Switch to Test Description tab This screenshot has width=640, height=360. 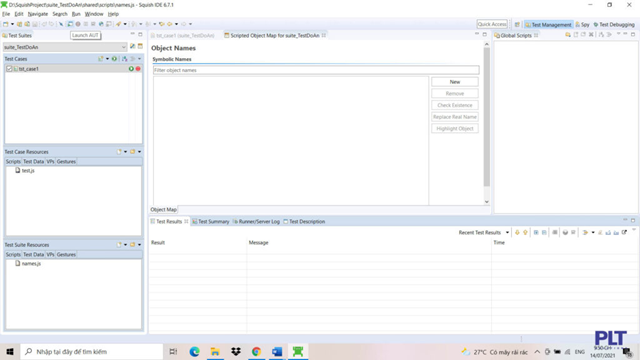click(304, 222)
